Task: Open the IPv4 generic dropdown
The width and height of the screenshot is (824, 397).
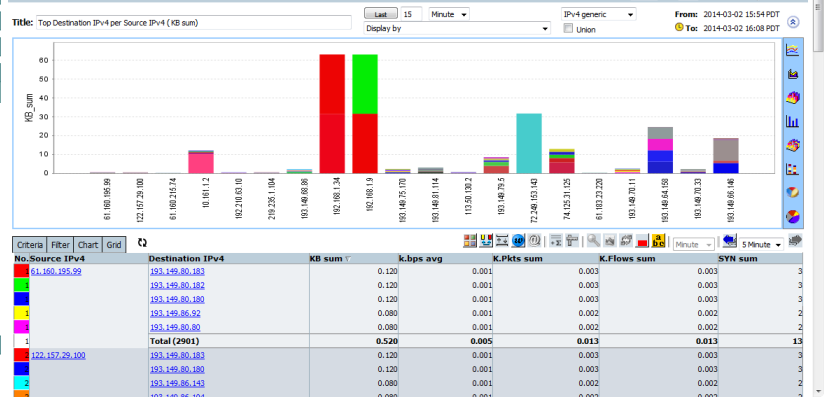Action: pyautogui.click(x=599, y=14)
